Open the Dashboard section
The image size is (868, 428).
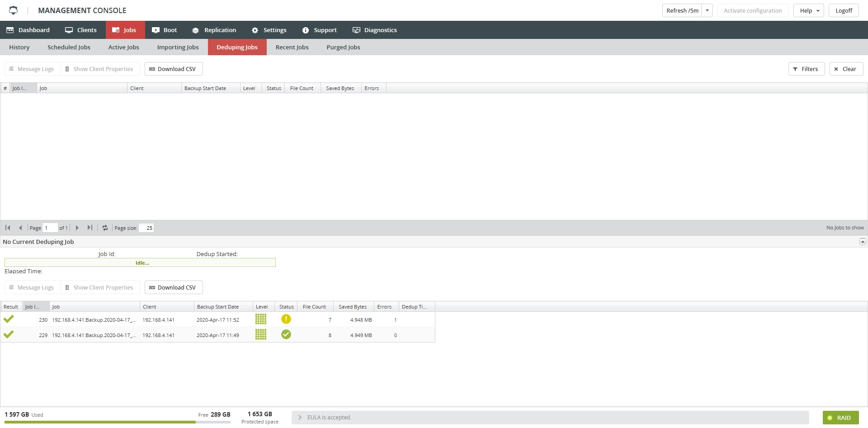pos(28,30)
